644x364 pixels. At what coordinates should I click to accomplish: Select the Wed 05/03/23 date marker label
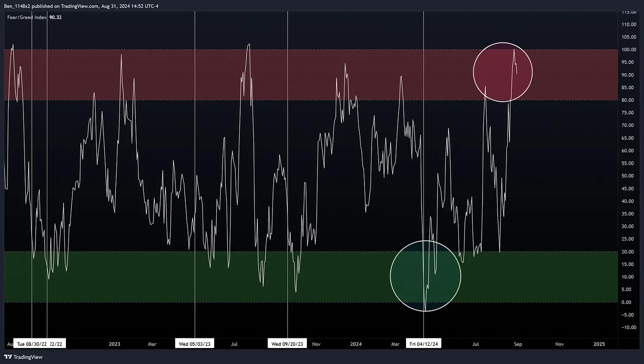(195, 344)
